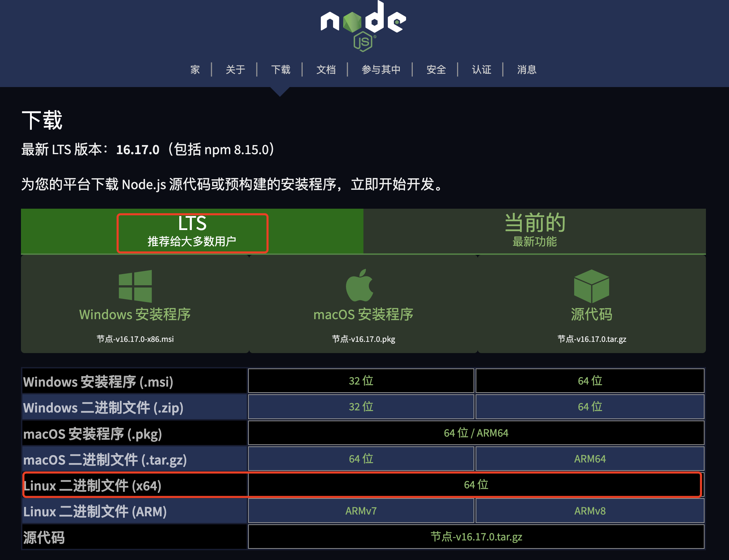Image resolution: width=729 pixels, height=560 pixels.
Task: Download the Linux x64 64 位 binary
Action: (476, 485)
